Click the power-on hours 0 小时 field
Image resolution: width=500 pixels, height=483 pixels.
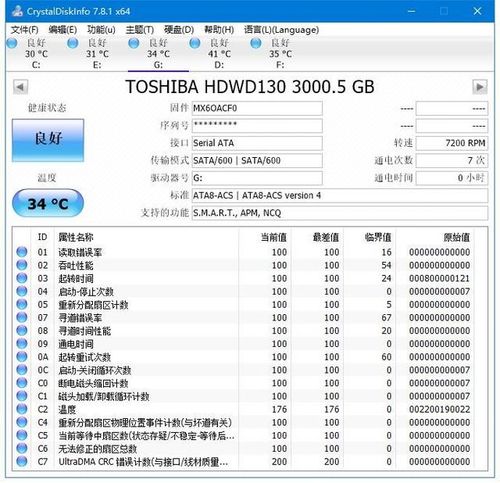pyautogui.click(x=452, y=178)
